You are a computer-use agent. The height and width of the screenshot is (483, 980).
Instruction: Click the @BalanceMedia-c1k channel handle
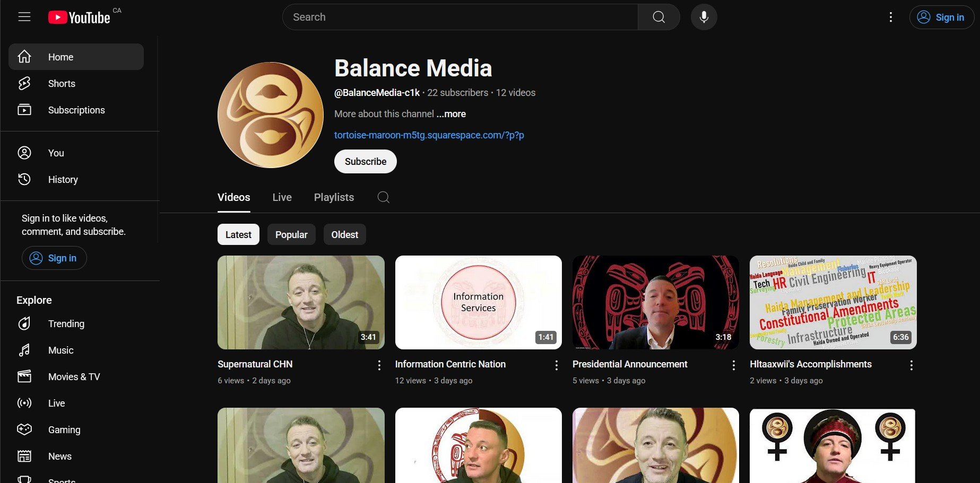(377, 93)
